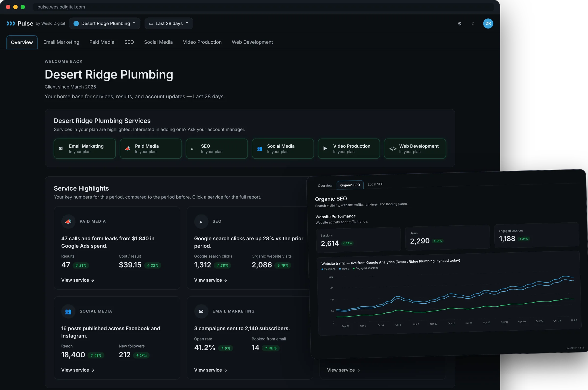
Task: Click magnifier icon on the SEO plan card
Action: (192, 149)
